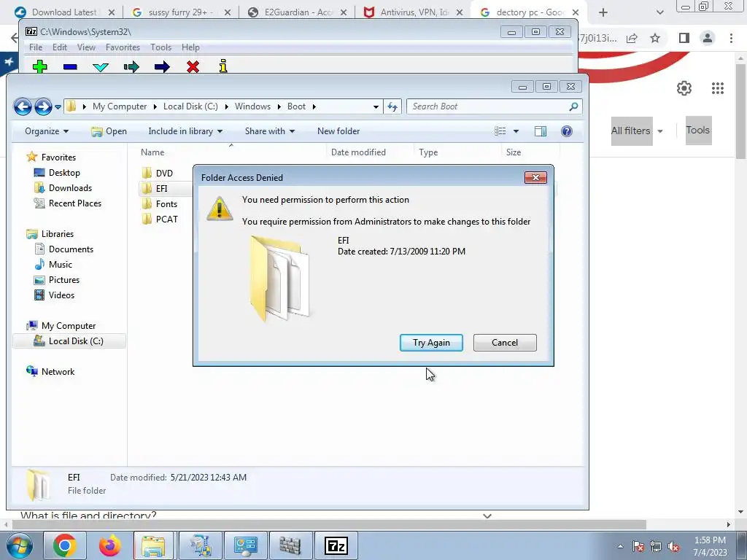Click the search magnifier in Explorer

click(573, 106)
